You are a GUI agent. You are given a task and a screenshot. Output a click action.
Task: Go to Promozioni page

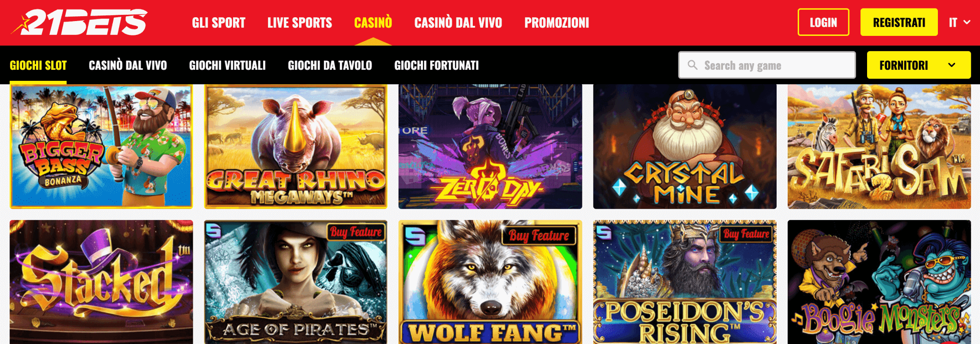tap(557, 22)
